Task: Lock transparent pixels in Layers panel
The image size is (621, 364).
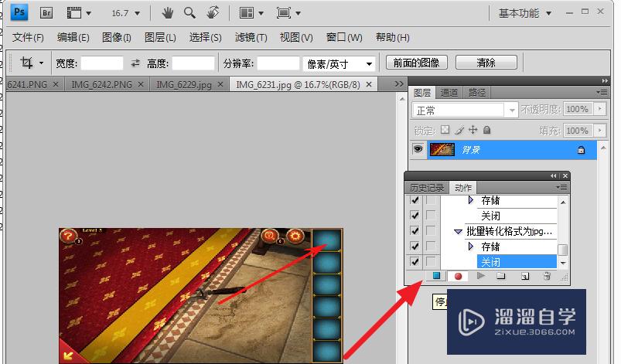Action: [445, 130]
